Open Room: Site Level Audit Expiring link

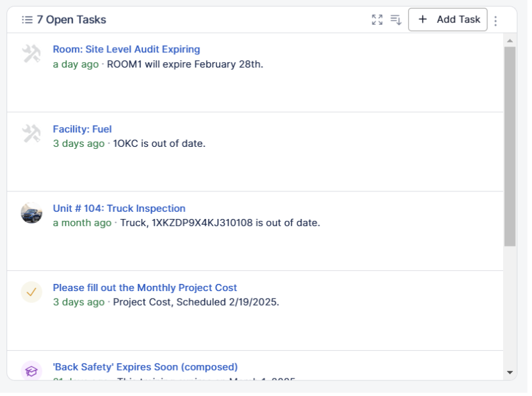pos(126,49)
